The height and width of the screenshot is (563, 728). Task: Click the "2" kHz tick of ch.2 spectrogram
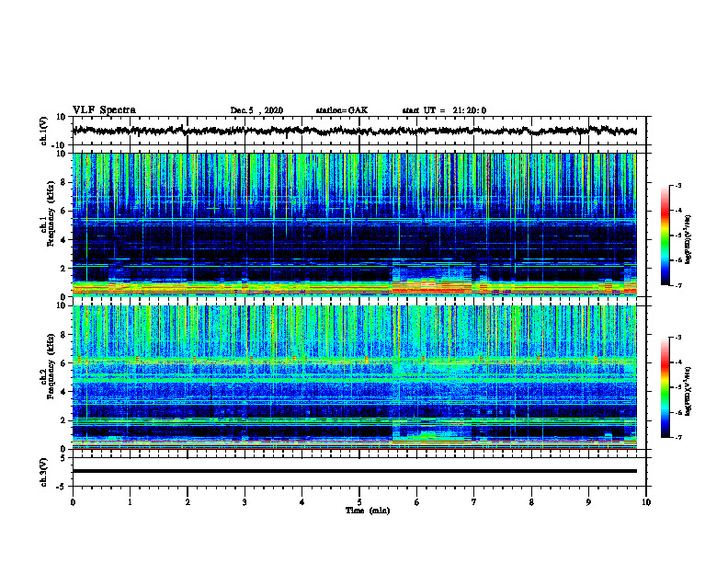(x=63, y=420)
